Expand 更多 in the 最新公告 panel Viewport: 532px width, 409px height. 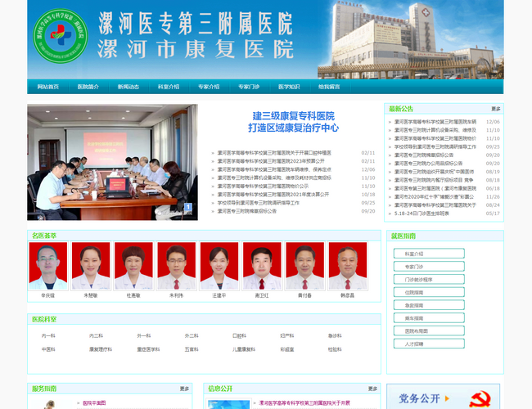(x=495, y=108)
